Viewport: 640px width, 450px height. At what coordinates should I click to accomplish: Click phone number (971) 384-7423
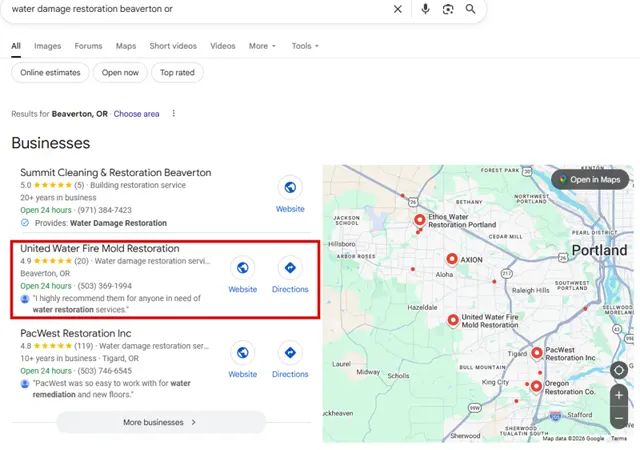[x=104, y=210]
